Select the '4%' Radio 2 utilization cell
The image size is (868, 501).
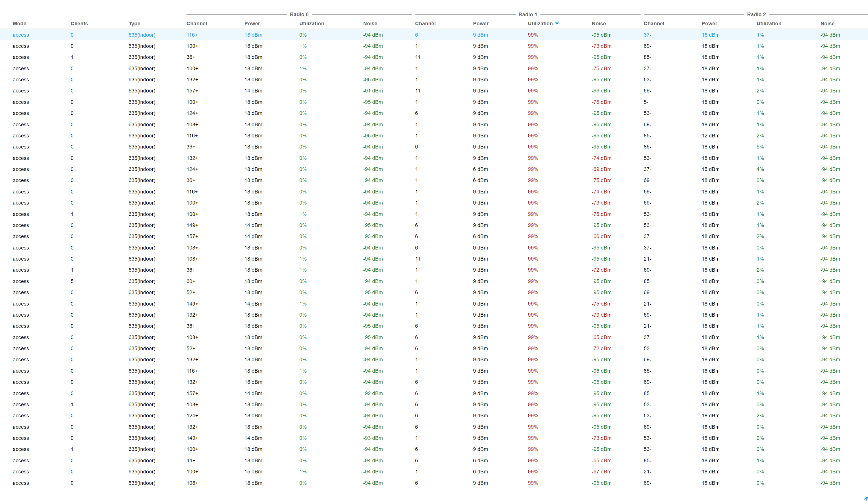(x=760, y=169)
